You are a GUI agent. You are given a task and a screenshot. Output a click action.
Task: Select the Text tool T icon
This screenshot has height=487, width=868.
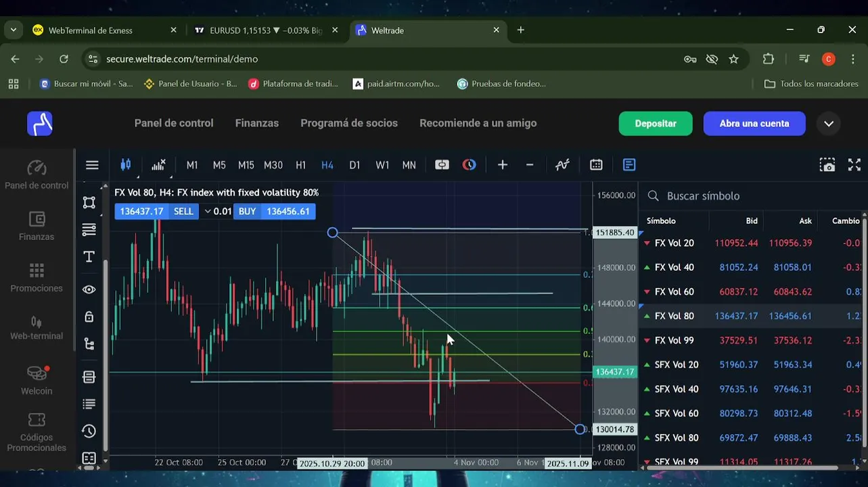click(x=89, y=256)
